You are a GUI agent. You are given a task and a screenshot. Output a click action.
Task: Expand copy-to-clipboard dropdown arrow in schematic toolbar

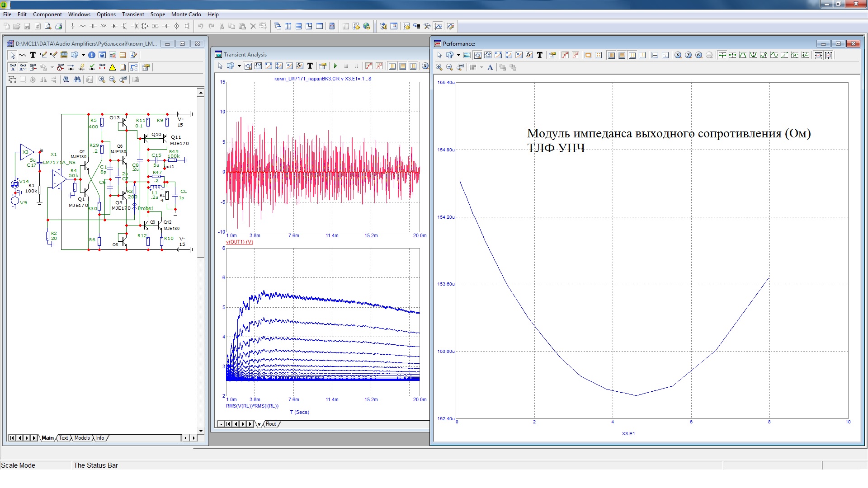coord(83,55)
